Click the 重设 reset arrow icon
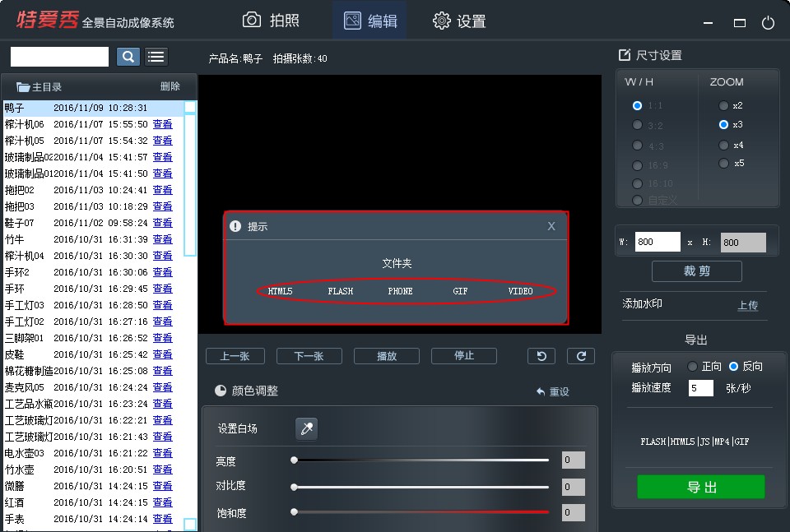Screen dimensions: 790x532 (541, 391)
